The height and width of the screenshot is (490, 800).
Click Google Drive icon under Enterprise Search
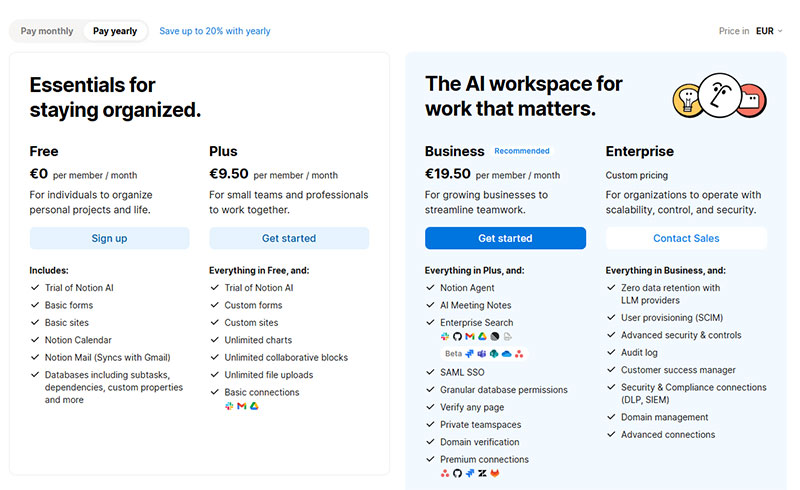[x=482, y=336]
